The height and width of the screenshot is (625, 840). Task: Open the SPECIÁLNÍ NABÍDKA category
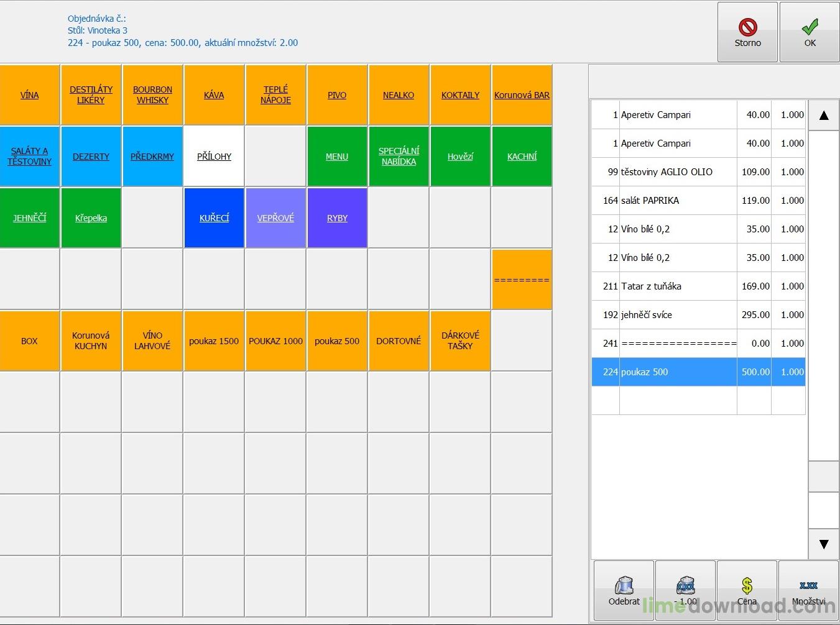pos(399,157)
